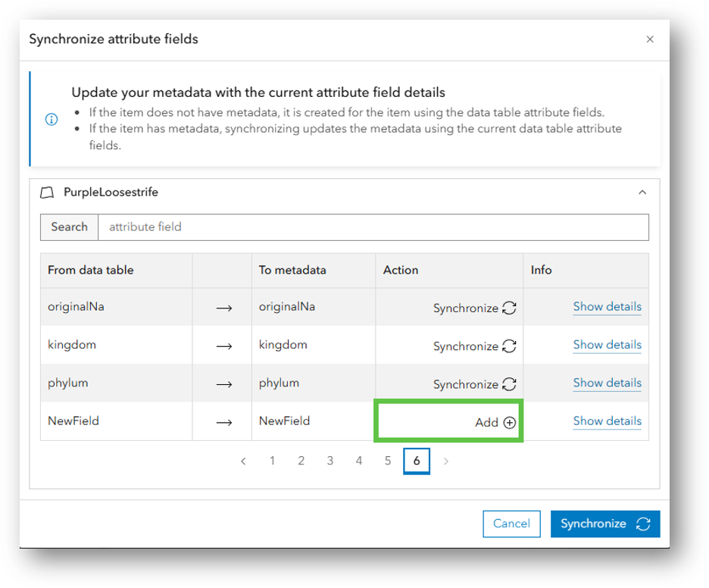The image size is (709, 588).
Task: Switch to page 3 of attribute fields
Action: (330, 461)
